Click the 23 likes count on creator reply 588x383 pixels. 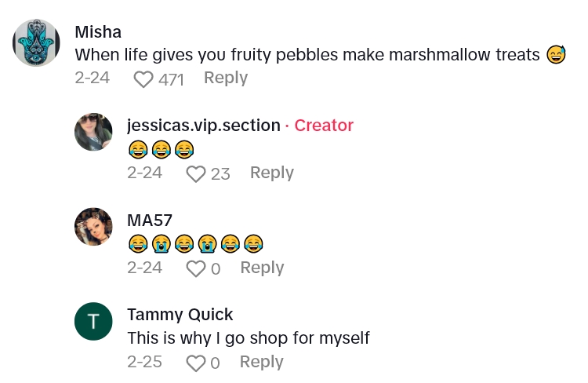220,173
